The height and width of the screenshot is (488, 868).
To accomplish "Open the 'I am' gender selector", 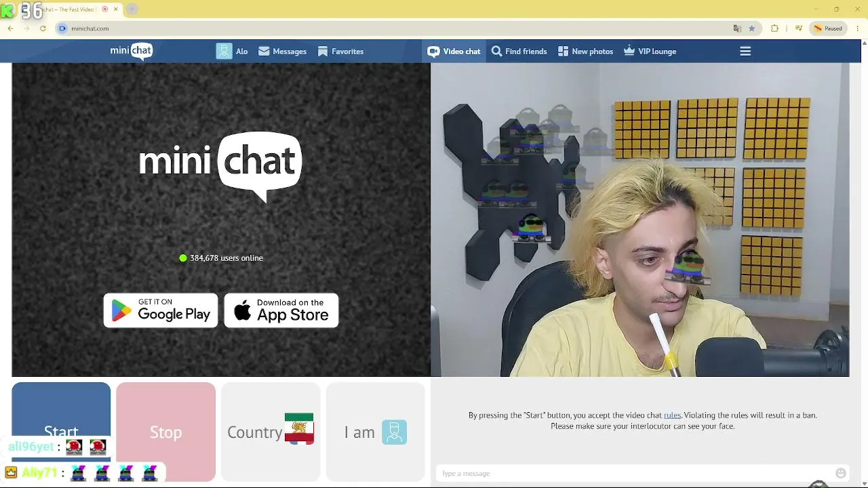I will pyautogui.click(x=375, y=432).
